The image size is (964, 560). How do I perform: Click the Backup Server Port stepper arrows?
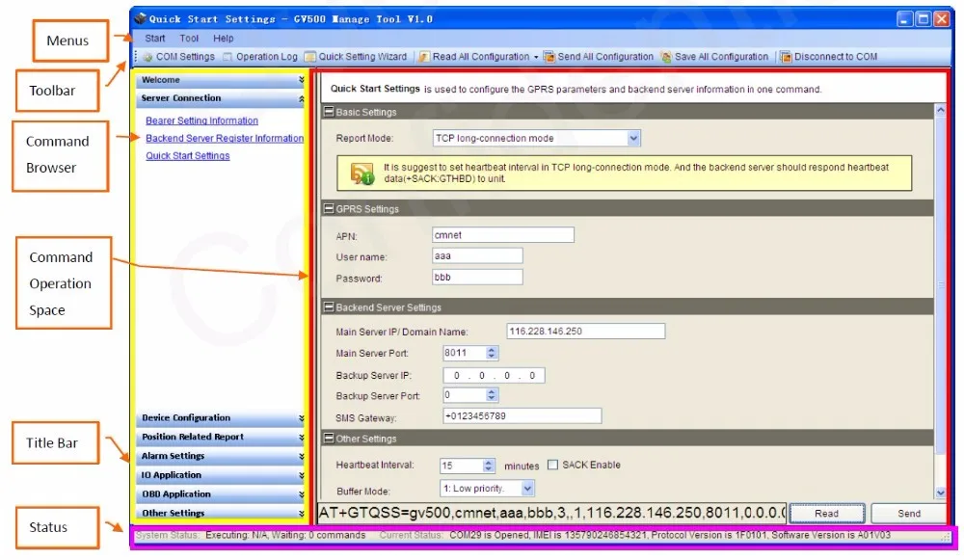click(491, 395)
